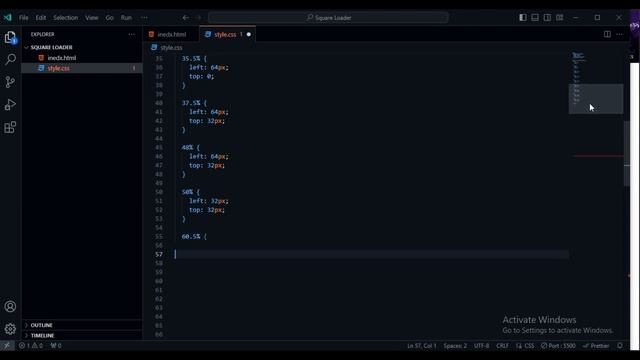Click the top: 0; declaration line
Screen dimensions: 640x360
(202, 77)
